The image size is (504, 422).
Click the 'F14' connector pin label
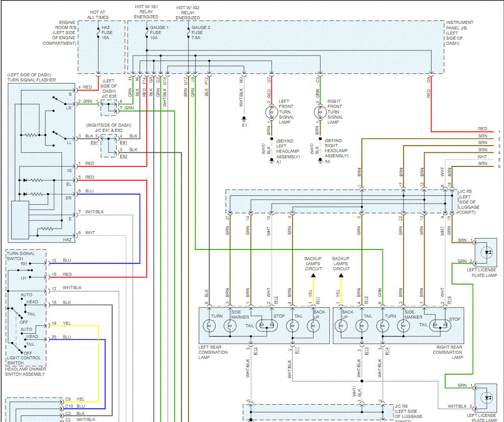click(144, 80)
